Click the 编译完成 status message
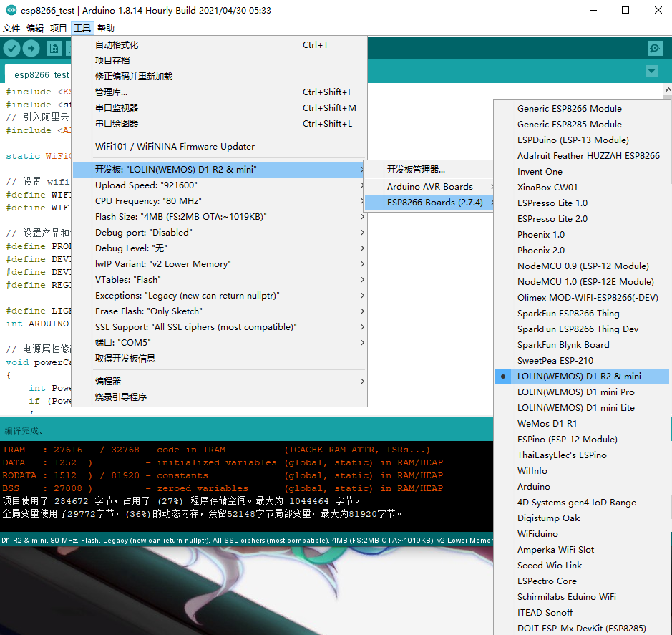Screen dimensions: 672x635 coord(24,430)
